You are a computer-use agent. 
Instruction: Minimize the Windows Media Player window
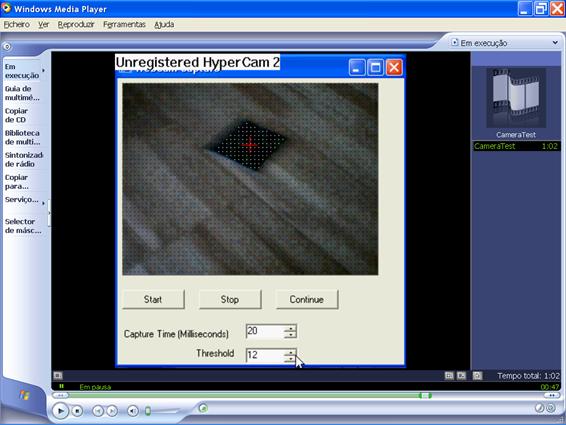[525, 9]
